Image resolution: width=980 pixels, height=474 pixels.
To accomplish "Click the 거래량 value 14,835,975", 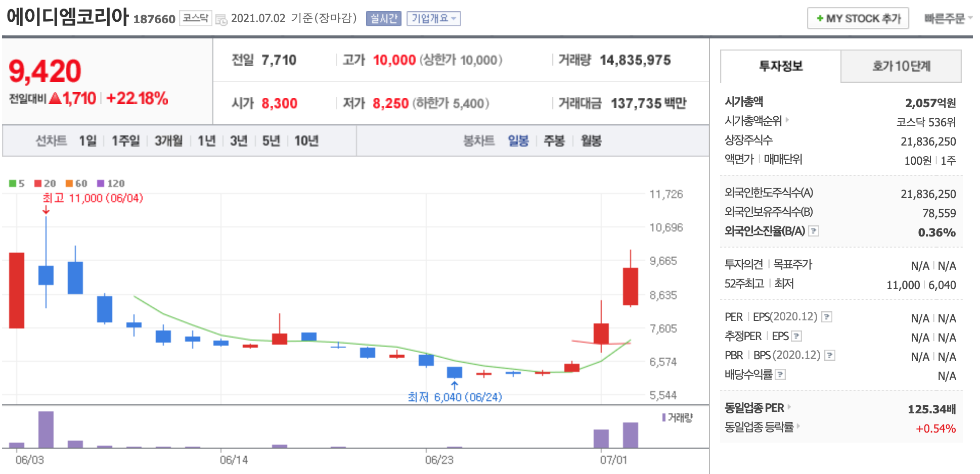I will click(635, 60).
